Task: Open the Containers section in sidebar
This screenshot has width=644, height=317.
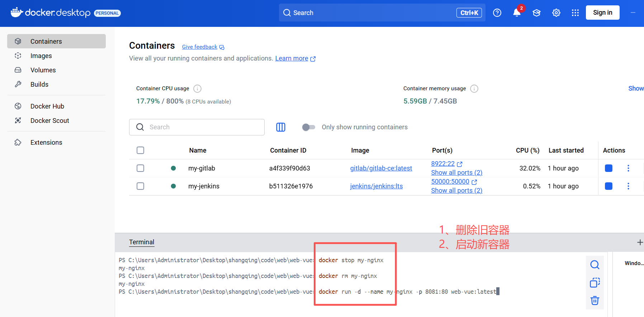Action: click(x=56, y=41)
